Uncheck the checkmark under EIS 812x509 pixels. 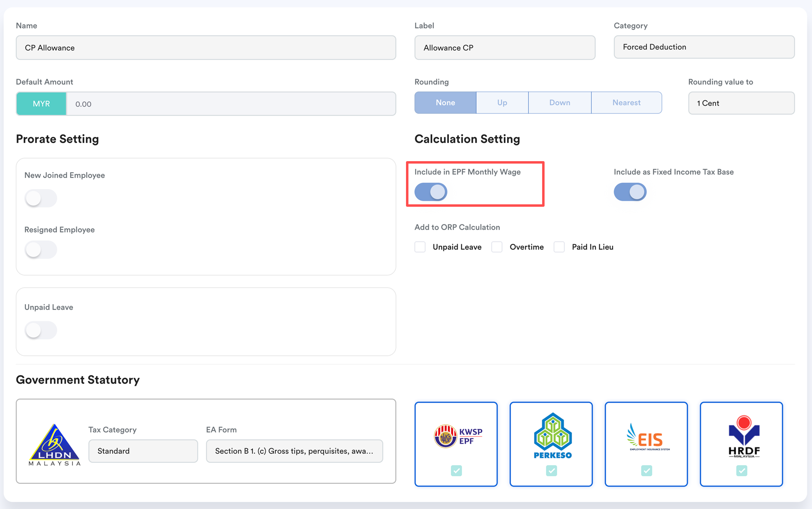pos(646,470)
